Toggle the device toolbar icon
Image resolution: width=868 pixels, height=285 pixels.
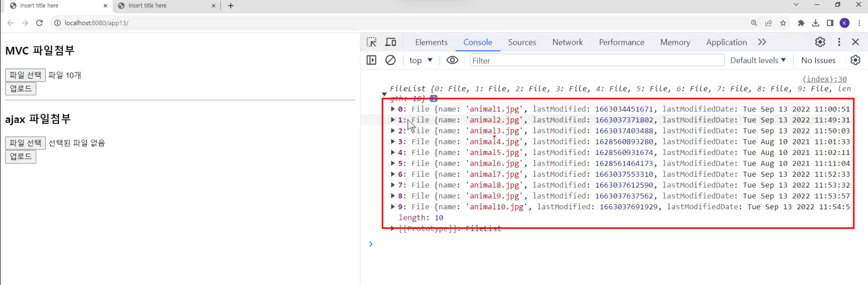tap(391, 42)
